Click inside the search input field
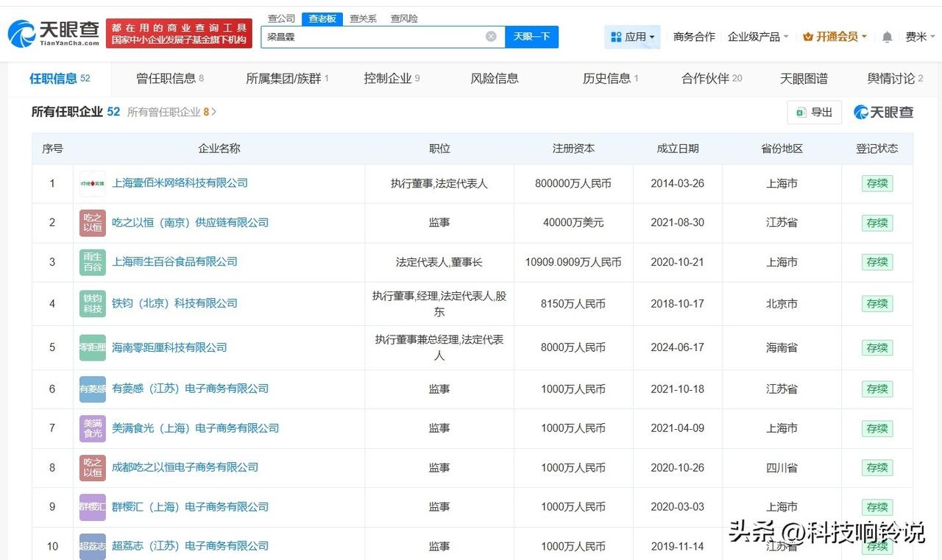 click(x=368, y=36)
